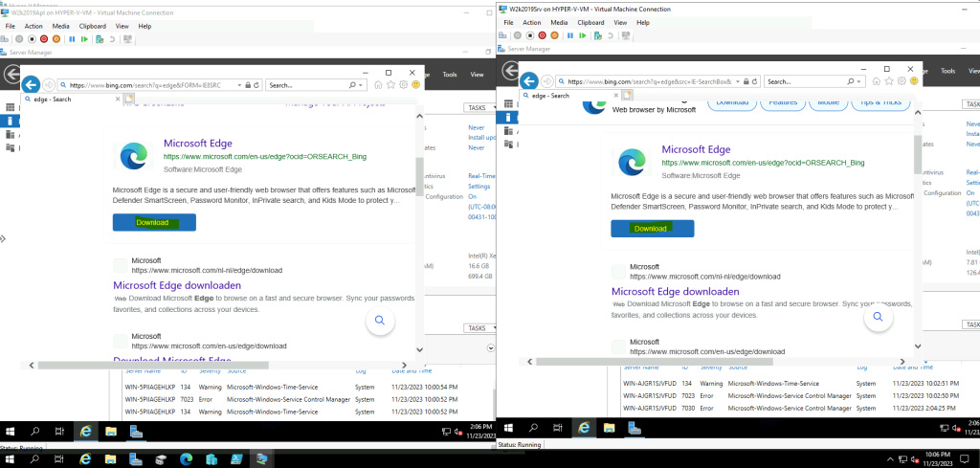Click blue Download button in W2k2019Apl Bing result
Image resolution: width=980 pixels, height=468 pixels.
point(154,222)
